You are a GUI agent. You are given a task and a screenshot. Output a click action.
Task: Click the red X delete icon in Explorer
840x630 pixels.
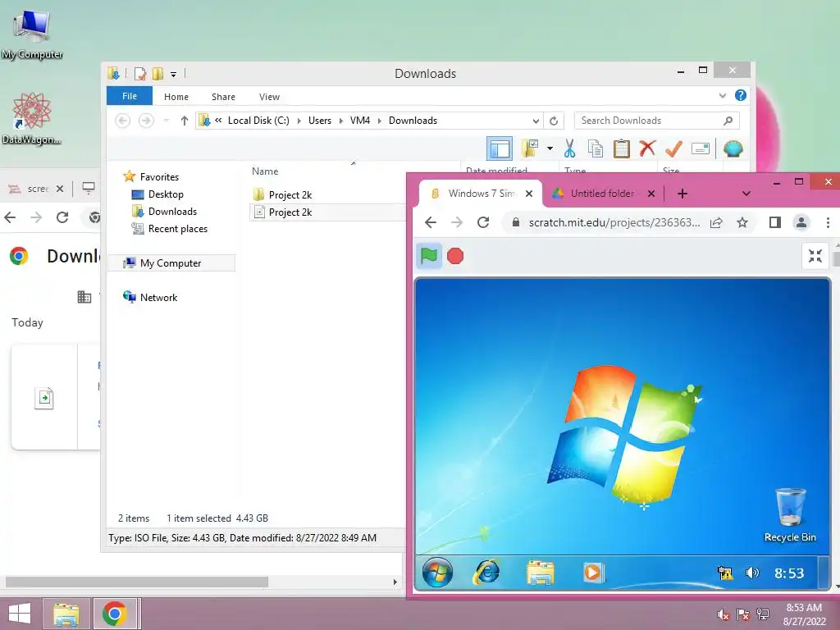pyautogui.click(x=647, y=148)
